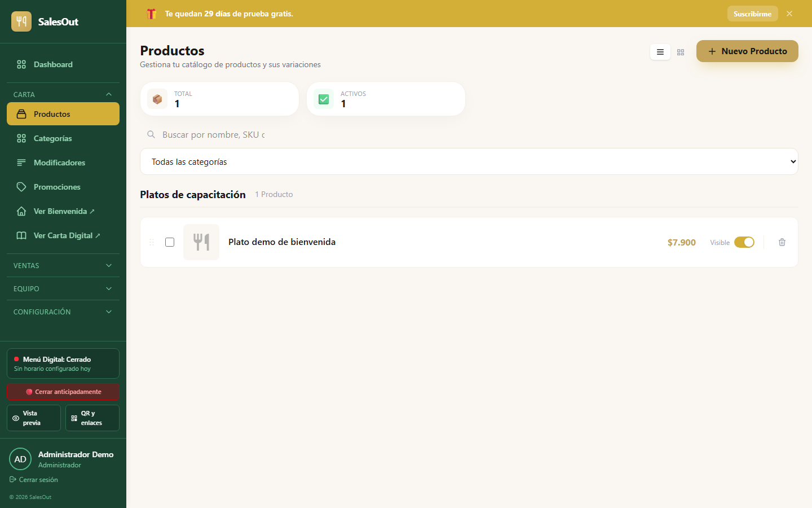
Task: Click Cerrar sesión link
Action: coord(34,480)
